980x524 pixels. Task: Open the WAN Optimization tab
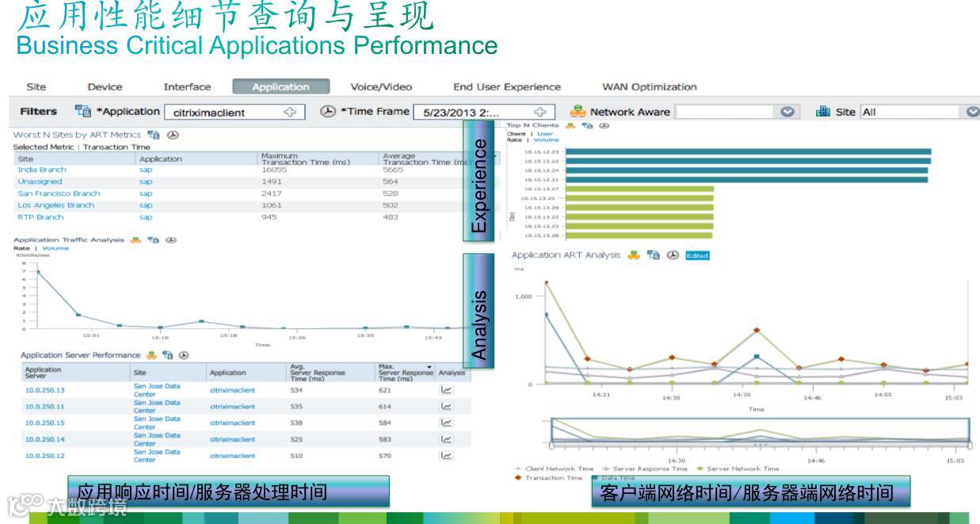(x=650, y=87)
